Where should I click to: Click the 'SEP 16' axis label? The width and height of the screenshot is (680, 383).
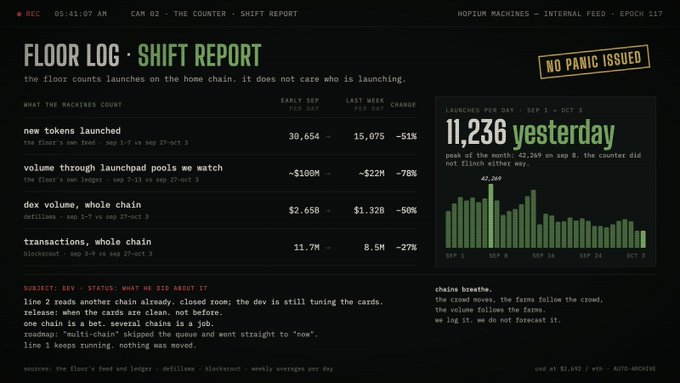pos(544,256)
